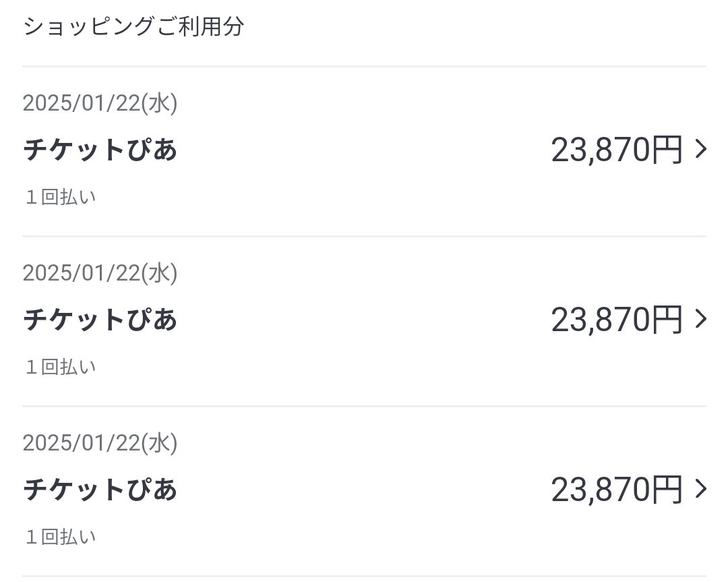The width and height of the screenshot is (728, 582).
Task: Select the 1回払い label on the first transaction
Action: (x=61, y=198)
